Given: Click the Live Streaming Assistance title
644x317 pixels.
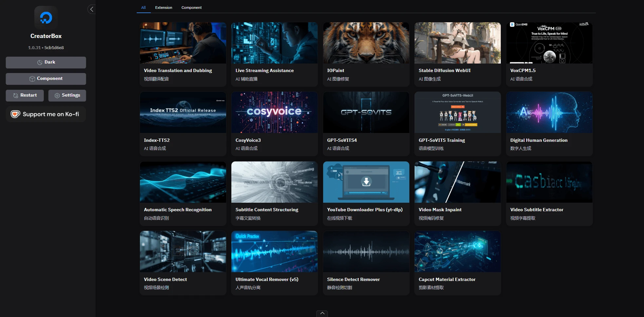Looking at the screenshot, I should click(264, 70).
